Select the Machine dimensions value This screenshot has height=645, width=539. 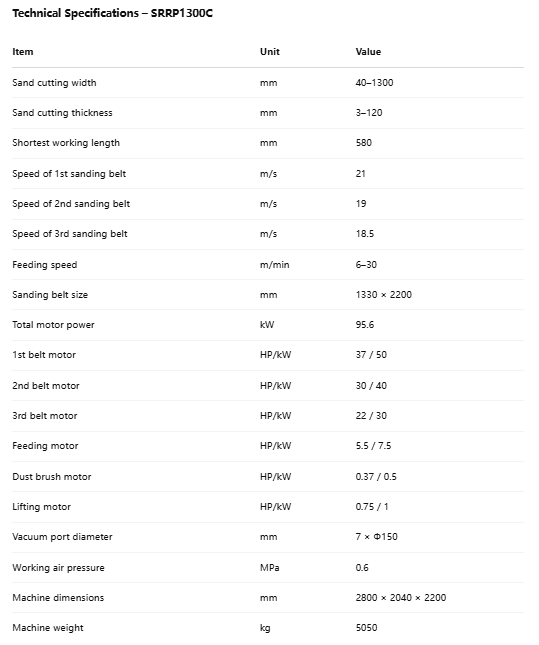coord(401,597)
